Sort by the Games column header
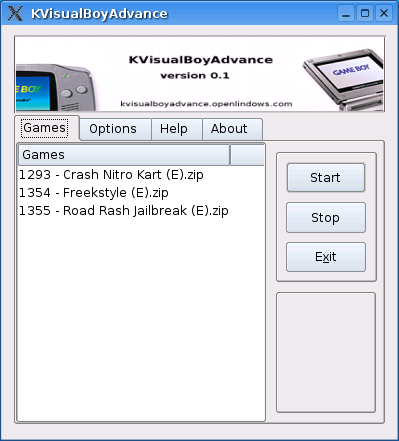Image resolution: width=399 pixels, height=441 pixels. (124, 155)
